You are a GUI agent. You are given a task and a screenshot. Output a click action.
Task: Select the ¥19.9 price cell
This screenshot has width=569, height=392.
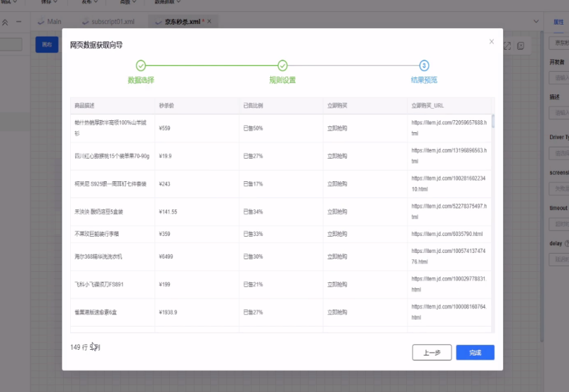[x=197, y=156]
